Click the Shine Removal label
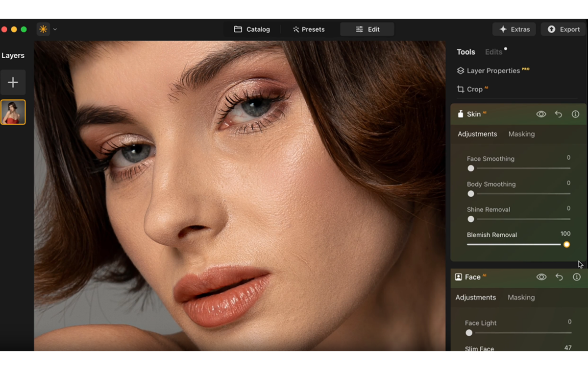Viewport: 588px width, 370px height. coord(488,209)
